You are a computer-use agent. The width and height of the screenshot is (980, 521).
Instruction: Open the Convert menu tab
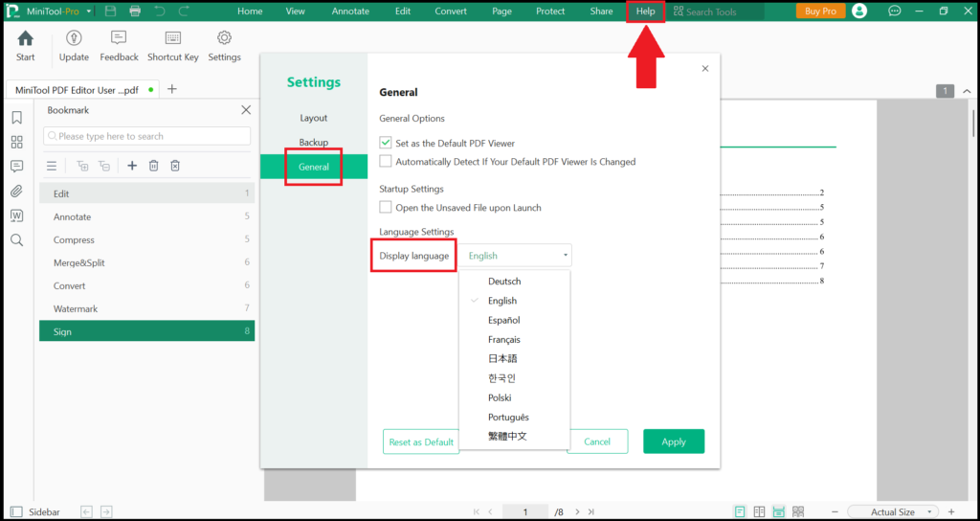coord(451,11)
